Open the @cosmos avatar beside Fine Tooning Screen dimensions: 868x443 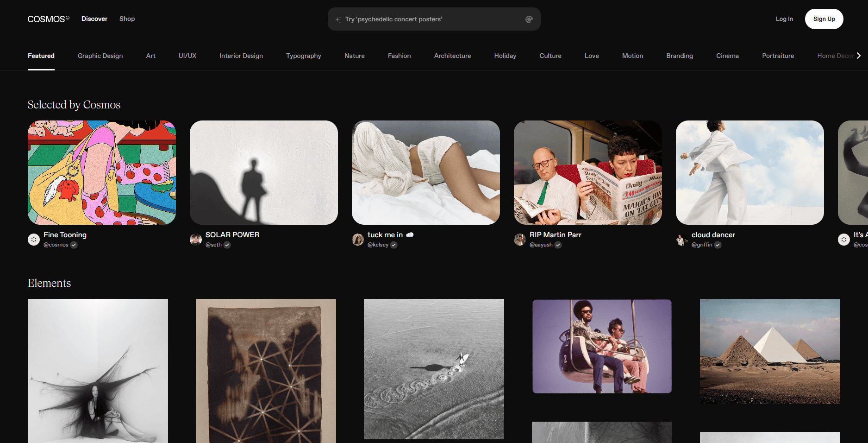(34, 240)
